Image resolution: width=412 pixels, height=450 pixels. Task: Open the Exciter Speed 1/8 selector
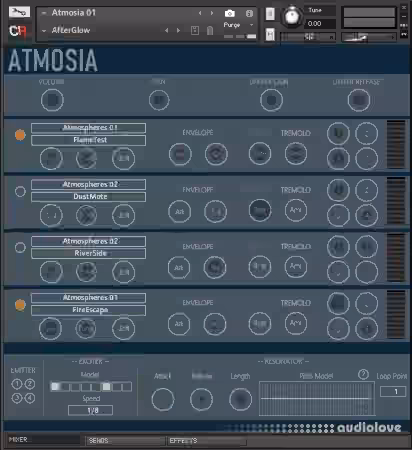point(90,410)
